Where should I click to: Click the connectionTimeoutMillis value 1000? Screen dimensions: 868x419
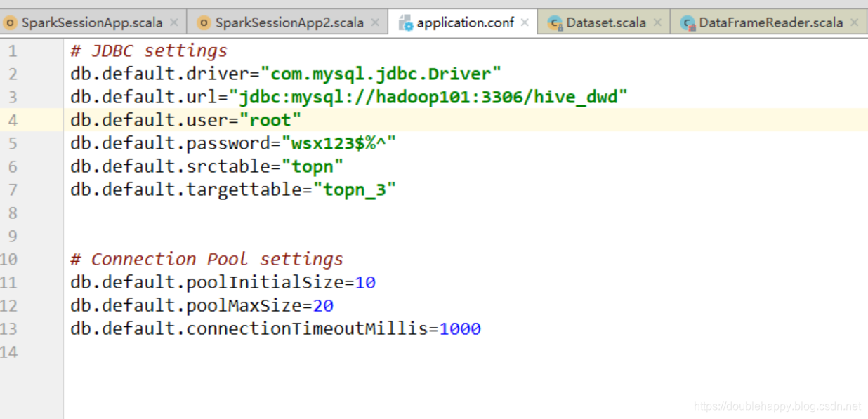[x=460, y=328]
